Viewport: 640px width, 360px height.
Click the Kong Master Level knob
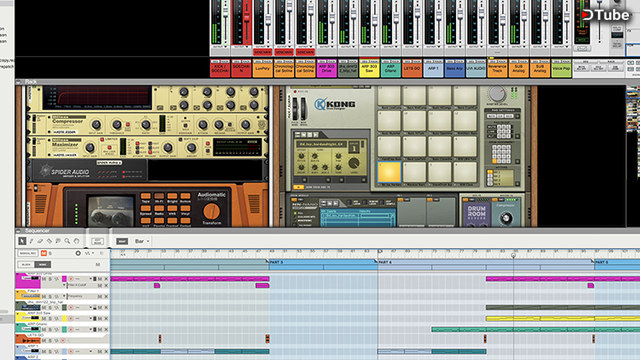pos(497,94)
